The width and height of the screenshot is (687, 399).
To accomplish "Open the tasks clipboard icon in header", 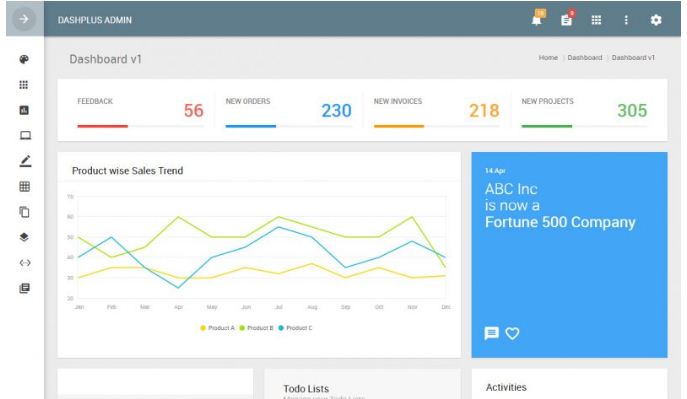I will [566, 20].
